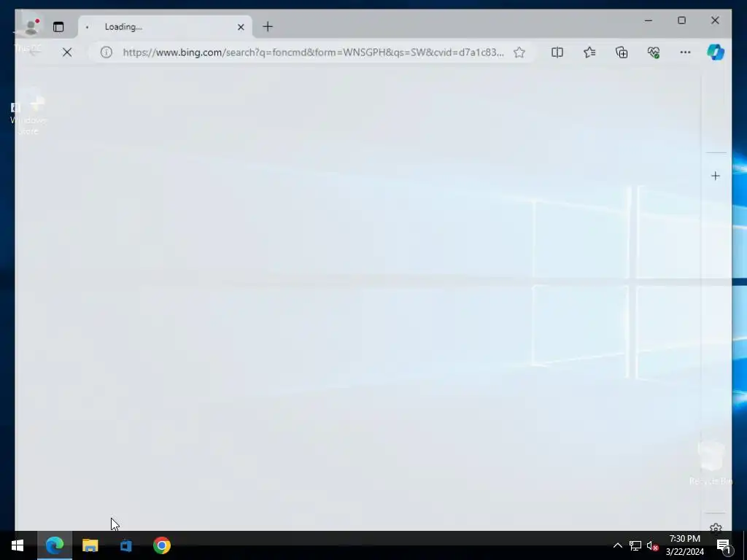Open Collections panel
Screen dimensions: 747x560
pos(622,52)
